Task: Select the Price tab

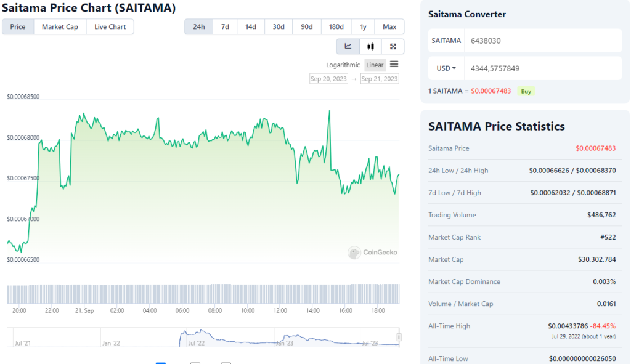Action: pyautogui.click(x=18, y=26)
